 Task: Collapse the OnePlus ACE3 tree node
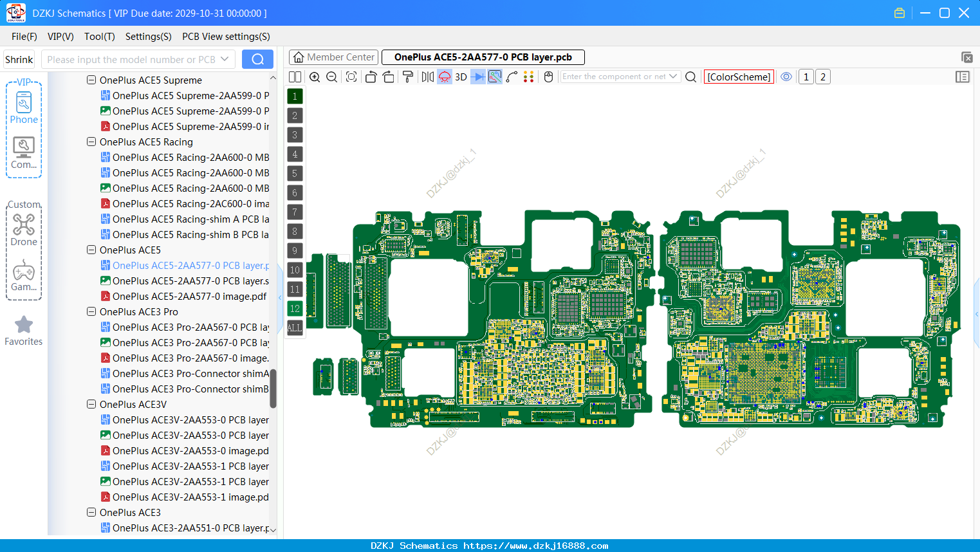tap(91, 512)
